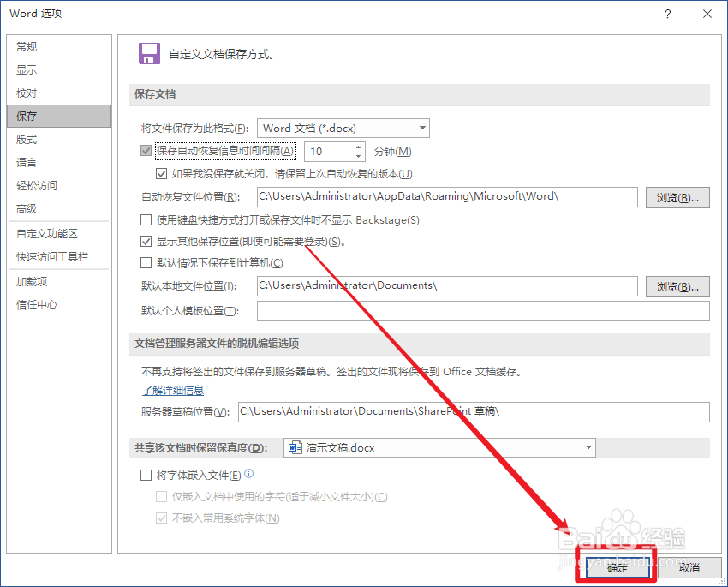728x587 pixels.
Task: Open the 信任中心 category
Action: point(59,305)
